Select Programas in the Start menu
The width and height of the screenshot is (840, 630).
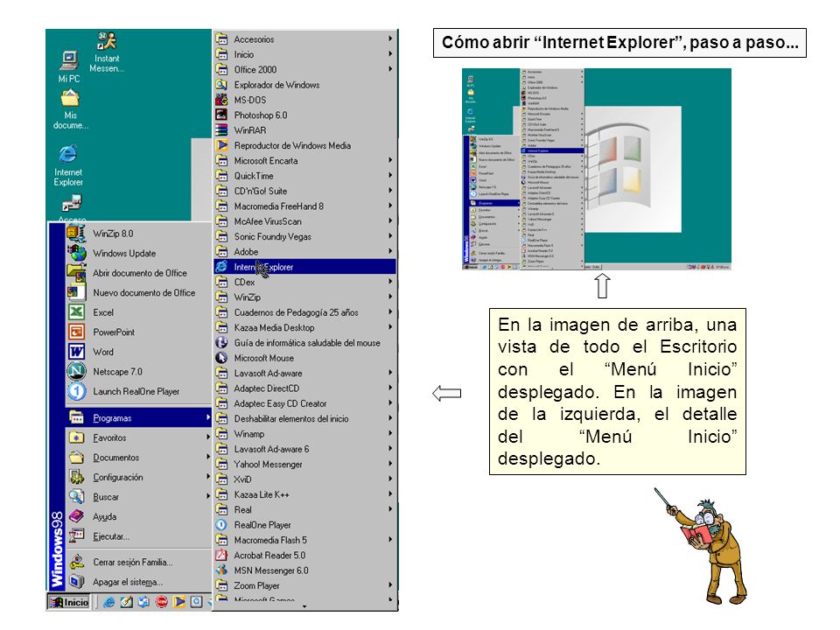pyautogui.click(x=139, y=418)
